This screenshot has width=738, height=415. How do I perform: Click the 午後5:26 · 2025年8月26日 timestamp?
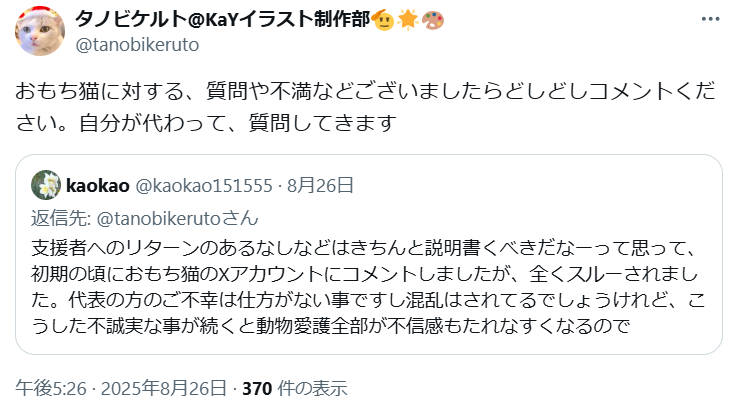click(121, 388)
